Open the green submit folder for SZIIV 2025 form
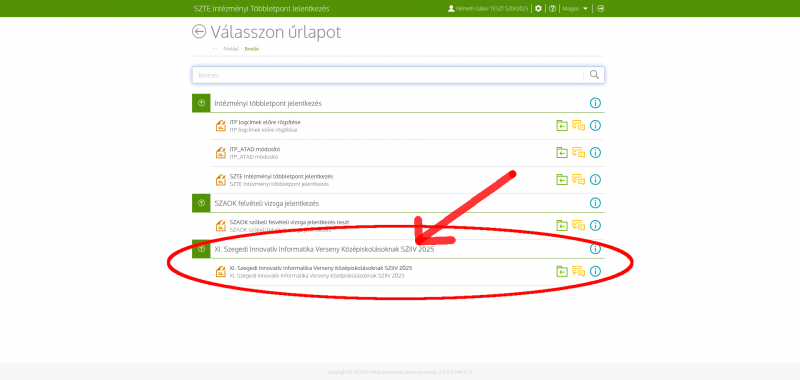This screenshot has height=380, width=800. pyautogui.click(x=562, y=271)
